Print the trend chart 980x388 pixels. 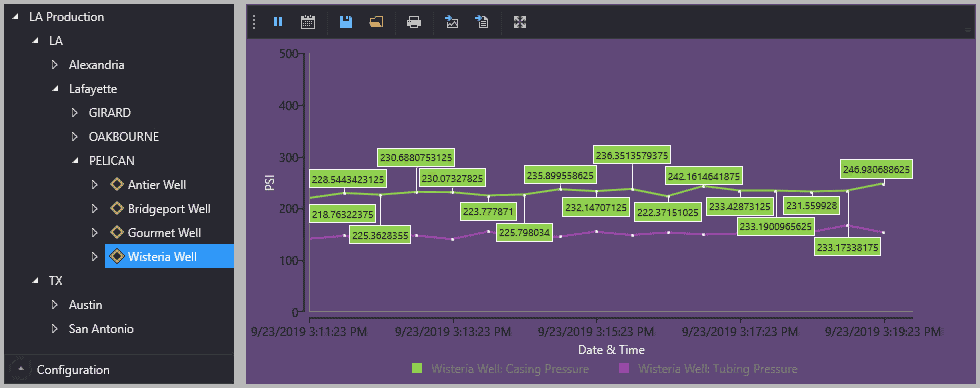click(414, 22)
